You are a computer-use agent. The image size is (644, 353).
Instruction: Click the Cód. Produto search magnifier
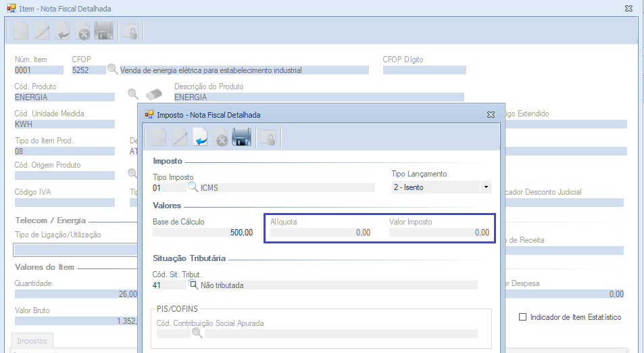coord(133,93)
